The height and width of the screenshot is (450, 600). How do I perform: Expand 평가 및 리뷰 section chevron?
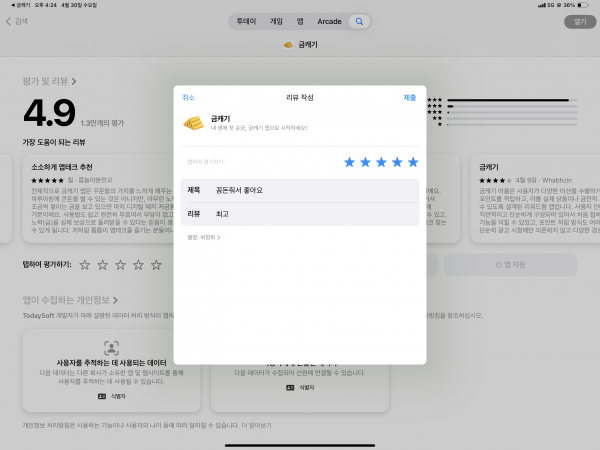pos(74,82)
